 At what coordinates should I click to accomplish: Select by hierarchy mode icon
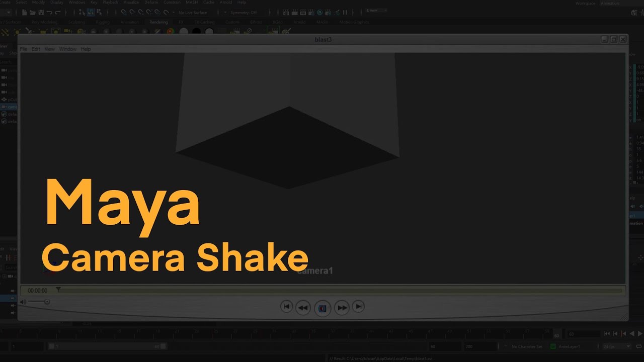pos(82,12)
